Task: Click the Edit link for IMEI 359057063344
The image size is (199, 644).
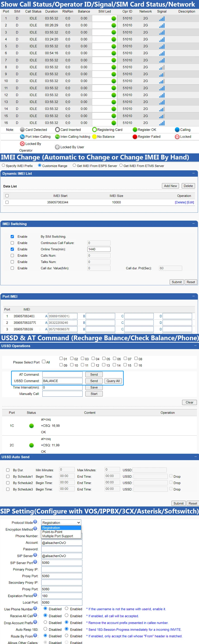Action: tap(190, 202)
